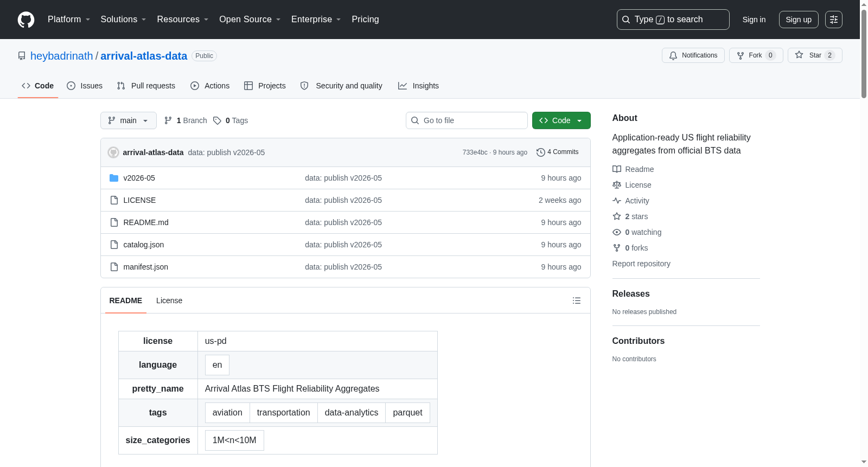Open the README outline list icon
868x467 pixels.
(577, 300)
